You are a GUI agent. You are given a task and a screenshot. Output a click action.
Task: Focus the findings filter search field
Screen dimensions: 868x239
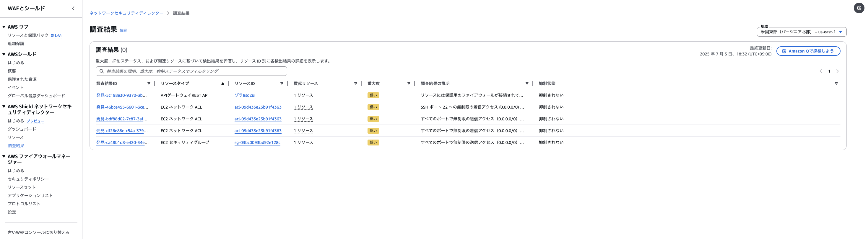pyautogui.click(x=191, y=71)
